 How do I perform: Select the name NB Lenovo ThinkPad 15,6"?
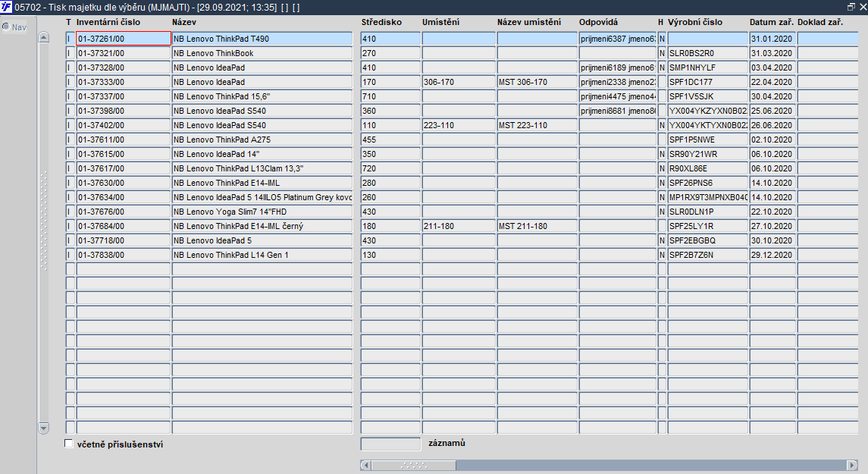[262, 96]
